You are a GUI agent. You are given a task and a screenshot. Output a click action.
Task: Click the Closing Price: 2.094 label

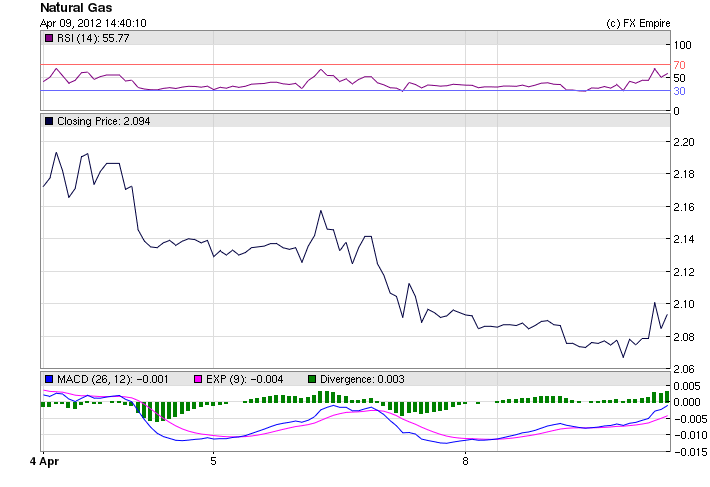(104, 121)
